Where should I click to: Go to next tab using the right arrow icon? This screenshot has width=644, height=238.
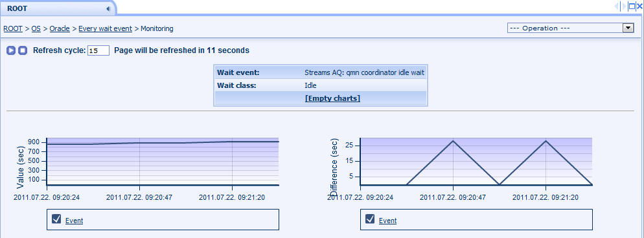pos(625,6)
